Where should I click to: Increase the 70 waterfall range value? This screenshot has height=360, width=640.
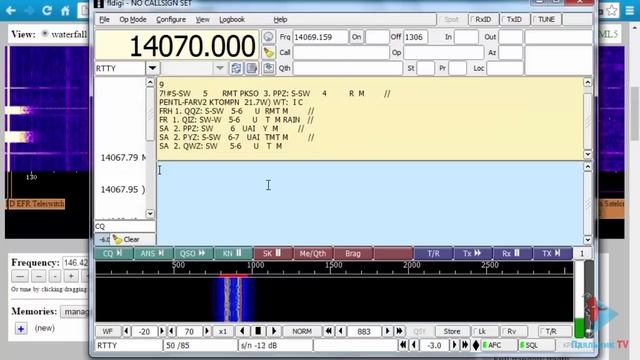[207, 331]
